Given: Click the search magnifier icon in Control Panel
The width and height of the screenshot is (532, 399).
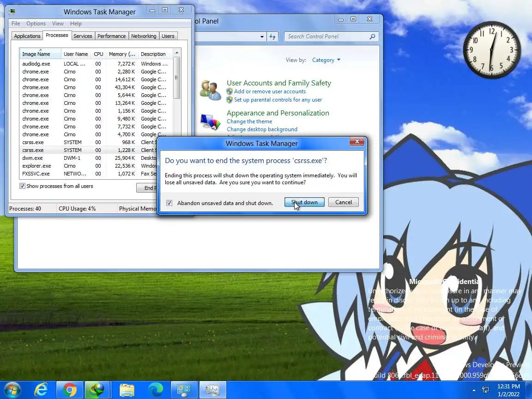Looking at the screenshot, I should [x=372, y=36].
